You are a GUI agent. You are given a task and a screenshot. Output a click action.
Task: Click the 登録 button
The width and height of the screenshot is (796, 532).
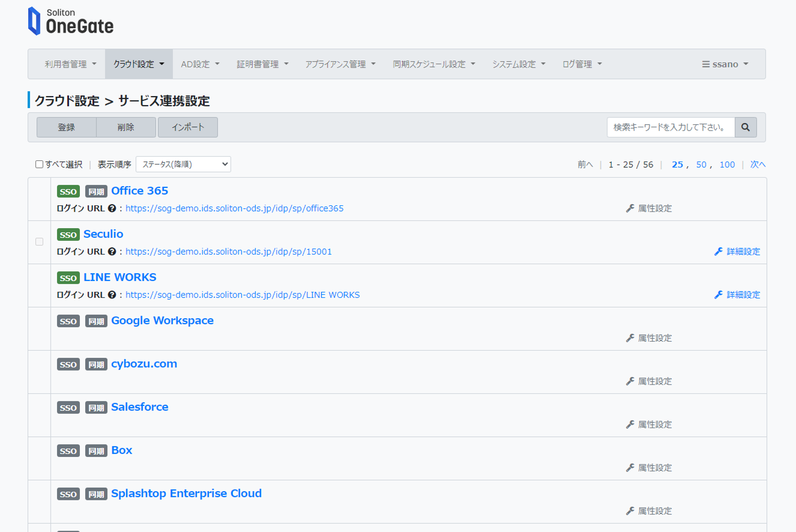pos(66,127)
